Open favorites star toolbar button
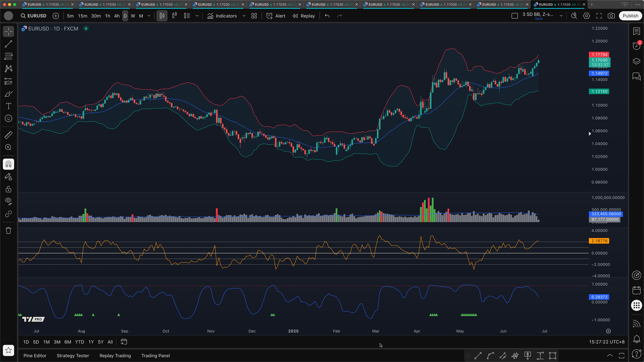This screenshot has height=362, width=644. [9, 350]
